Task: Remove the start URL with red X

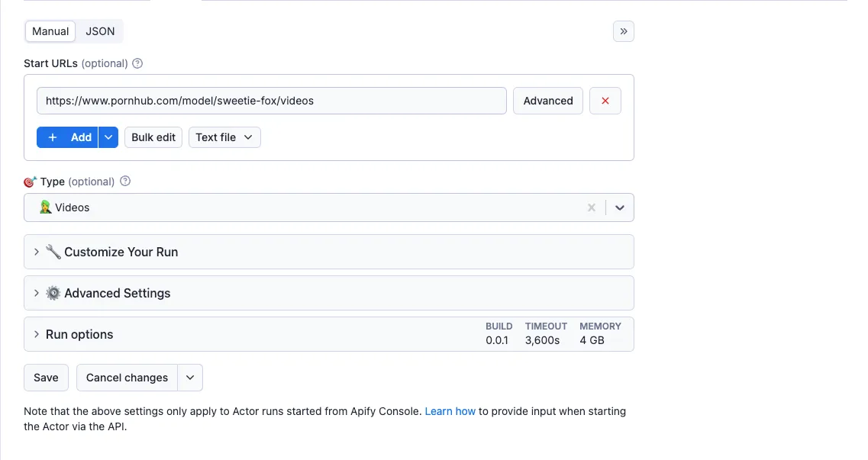Action: [x=605, y=101]
